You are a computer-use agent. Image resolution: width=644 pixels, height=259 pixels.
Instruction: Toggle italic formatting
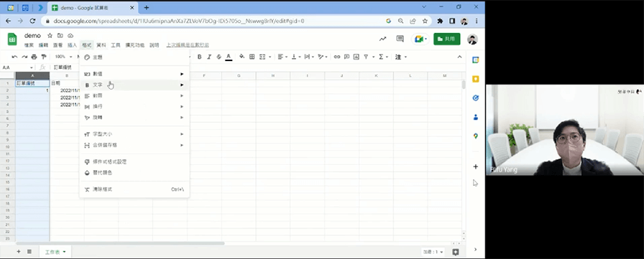pos(209,57)
